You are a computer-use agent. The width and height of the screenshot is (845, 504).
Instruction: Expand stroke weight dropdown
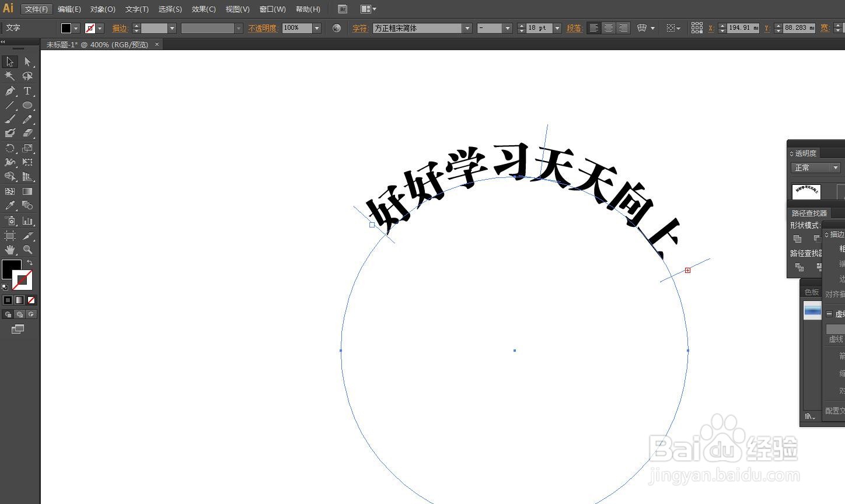tap(172, 28)
